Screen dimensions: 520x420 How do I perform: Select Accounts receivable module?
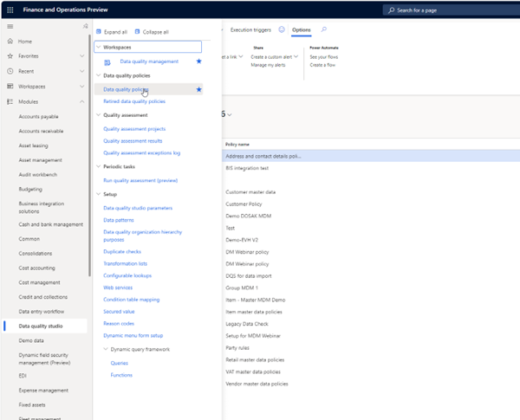pyautogui.click(x=41, y=131)
